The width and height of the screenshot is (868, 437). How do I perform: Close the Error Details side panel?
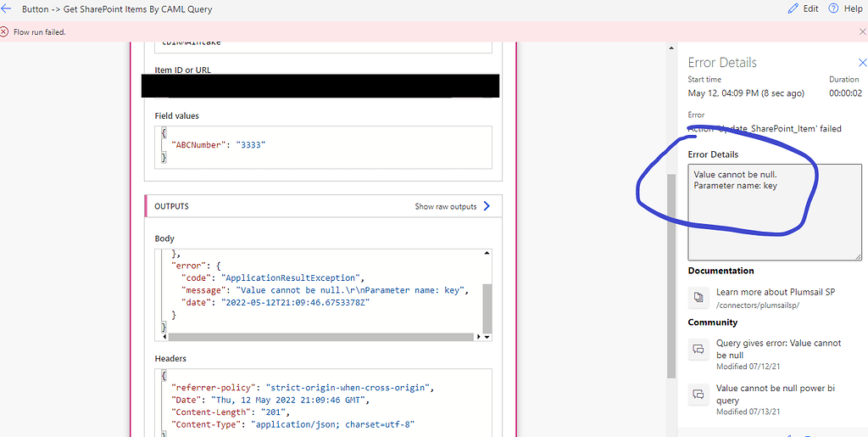click(x=862, y=63)
